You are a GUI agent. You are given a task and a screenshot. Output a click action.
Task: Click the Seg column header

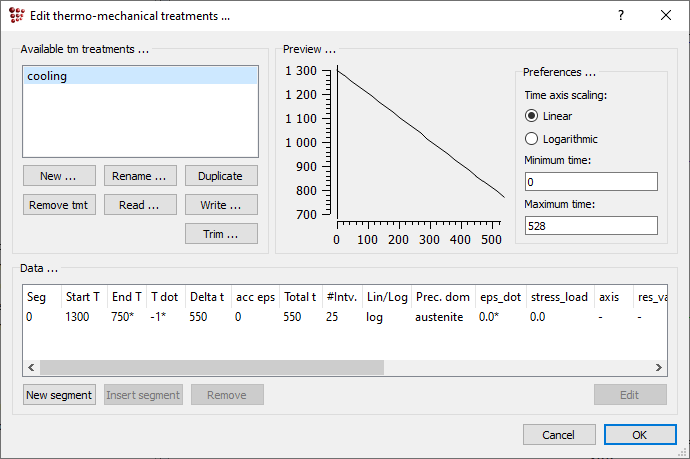(x=42, y=297)
